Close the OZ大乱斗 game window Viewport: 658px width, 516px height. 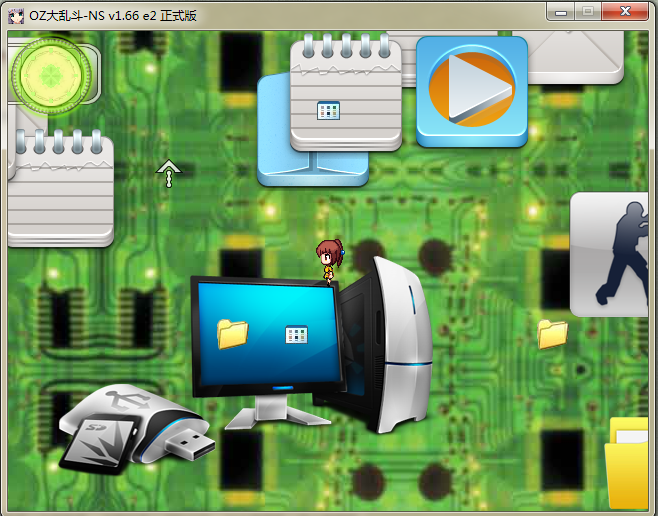coord(625,12)
